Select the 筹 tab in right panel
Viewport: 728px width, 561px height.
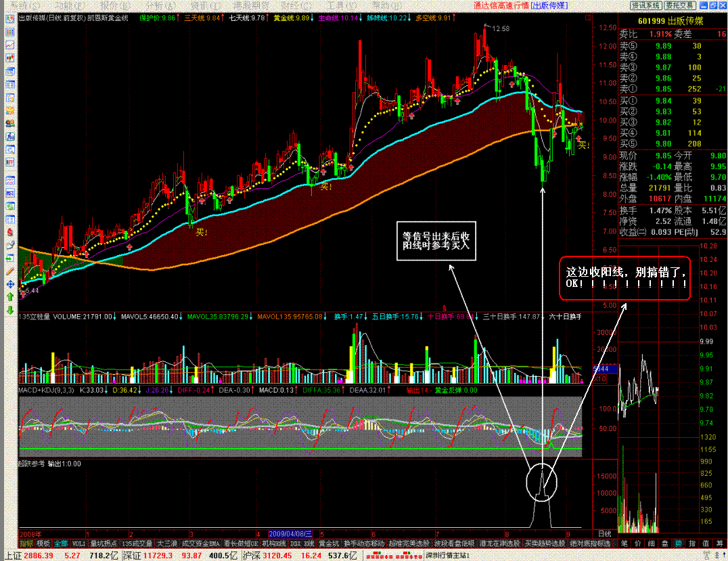720,543
